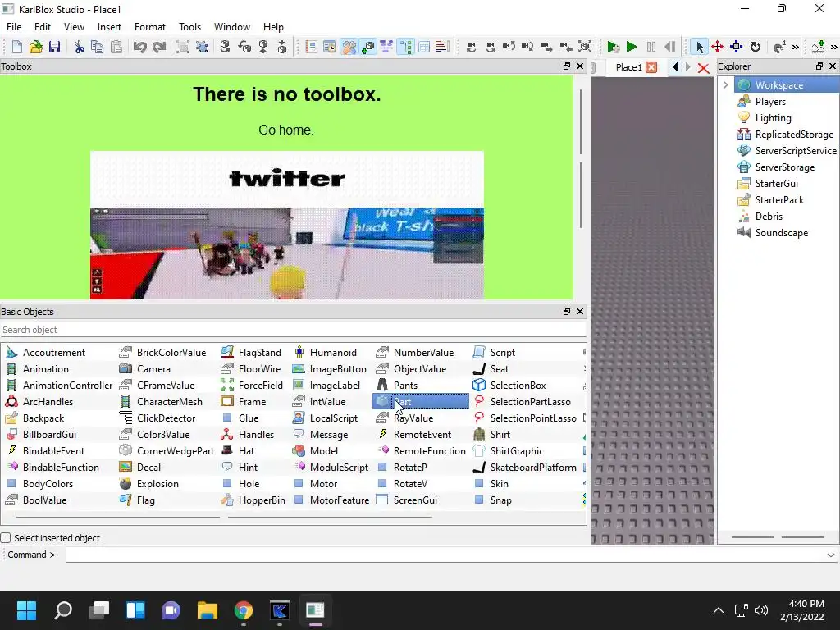Select Lighting in the Explorer
The height and width of the screenshot is (630, 840).
pos(773,118)
